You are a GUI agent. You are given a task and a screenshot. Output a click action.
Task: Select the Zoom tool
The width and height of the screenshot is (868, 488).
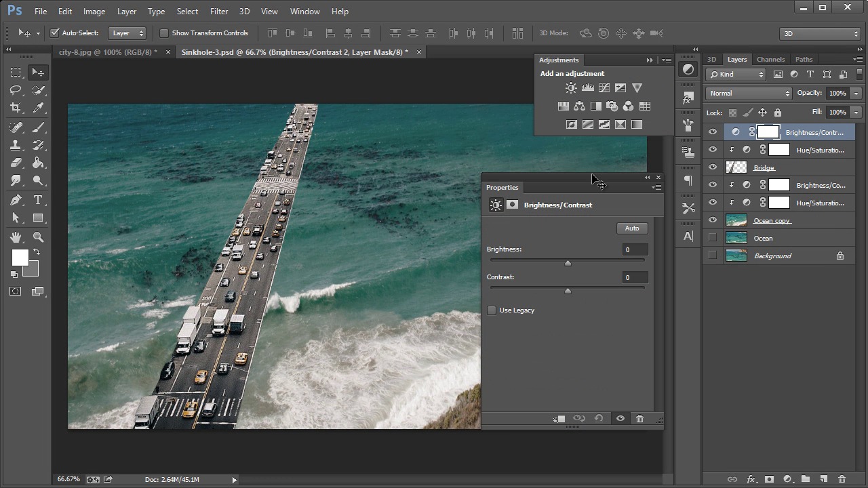[38, 237]
